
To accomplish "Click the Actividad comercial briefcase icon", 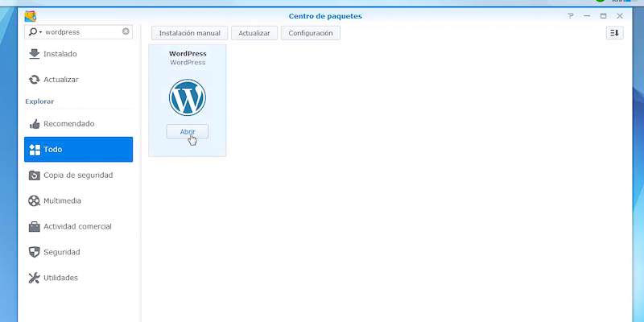I will click(35, 227).
